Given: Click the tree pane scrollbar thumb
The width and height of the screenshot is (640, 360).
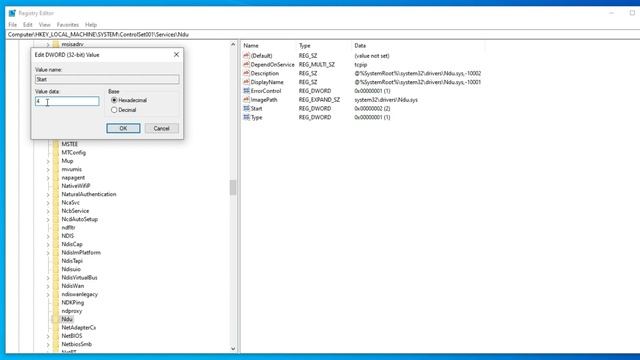Looking at the screenshot, I should pos(233,188).
